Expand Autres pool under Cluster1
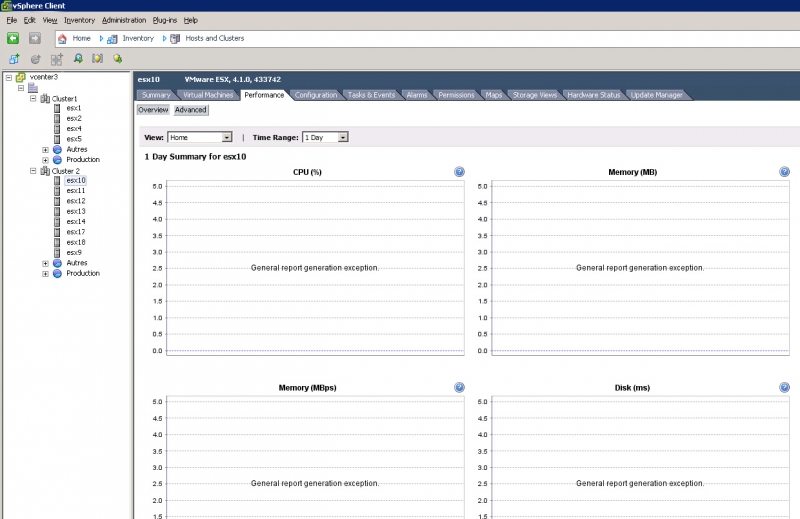The height and width of the screenshot is (519, 800). [x=45, y=150]
